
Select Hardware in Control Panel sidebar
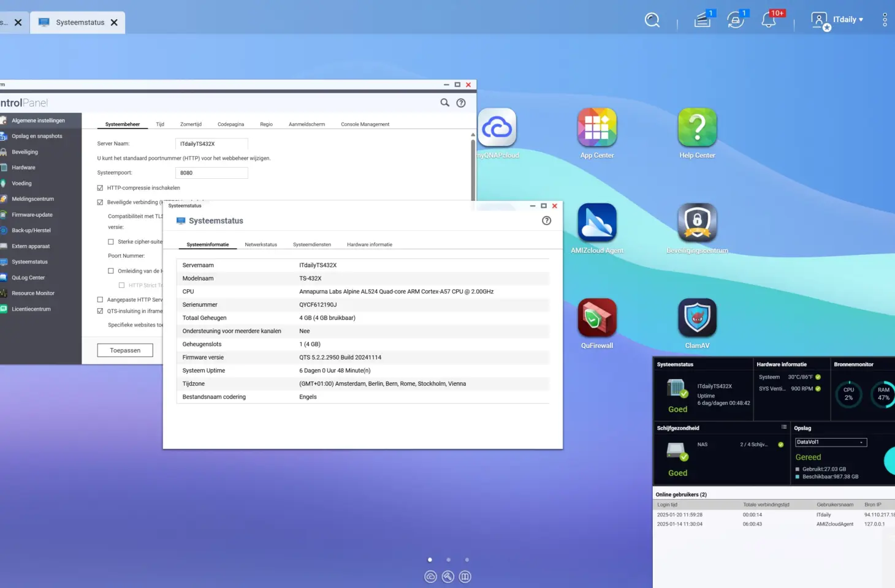point(40,168)
